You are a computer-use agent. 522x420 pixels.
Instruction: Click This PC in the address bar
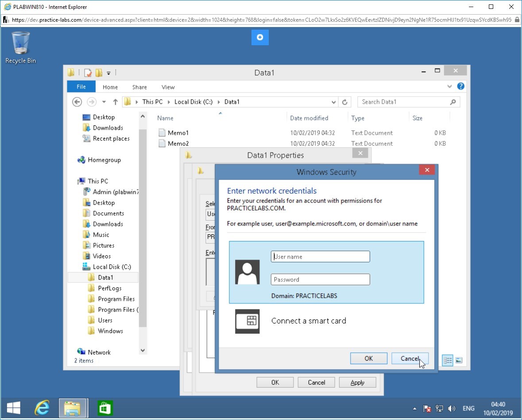pyautogui.click(x=152, y=102)
